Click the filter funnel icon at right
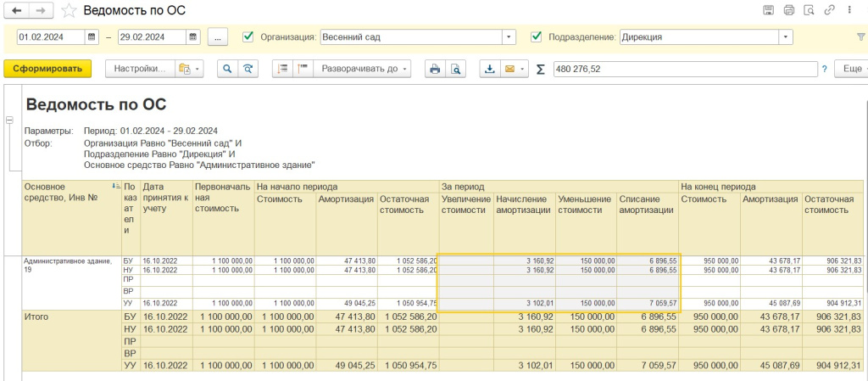868x381 pixels. tap(861, 37)
